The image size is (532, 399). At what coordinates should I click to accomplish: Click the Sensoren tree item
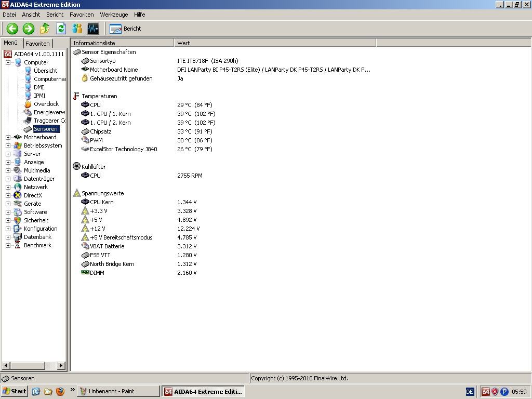(x=46, y=129)
